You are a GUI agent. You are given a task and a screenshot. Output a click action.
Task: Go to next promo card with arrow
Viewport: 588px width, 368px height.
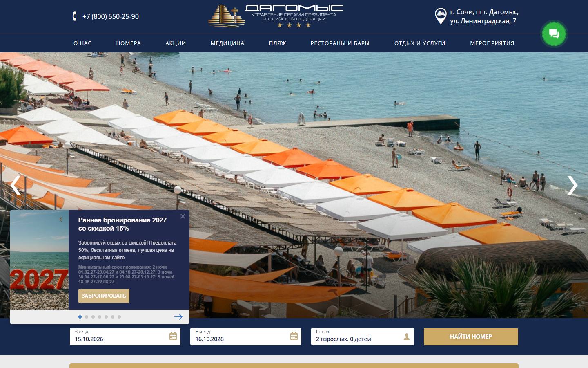click(x=178, y=317)
